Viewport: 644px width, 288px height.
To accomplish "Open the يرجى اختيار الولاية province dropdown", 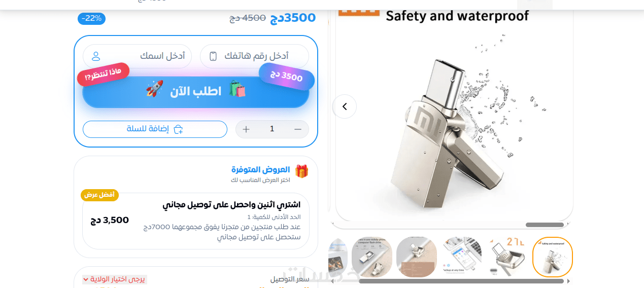I will coord(115,279).
